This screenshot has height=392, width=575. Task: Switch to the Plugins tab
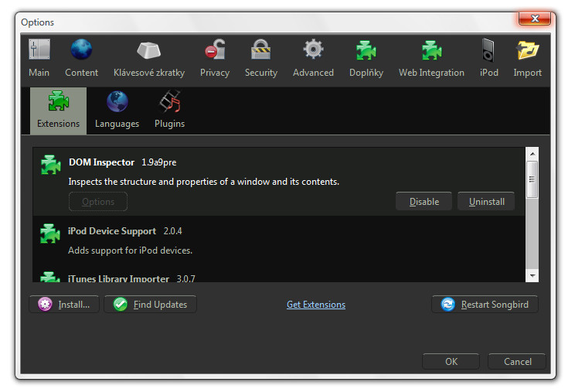click(x=169, y=111)
